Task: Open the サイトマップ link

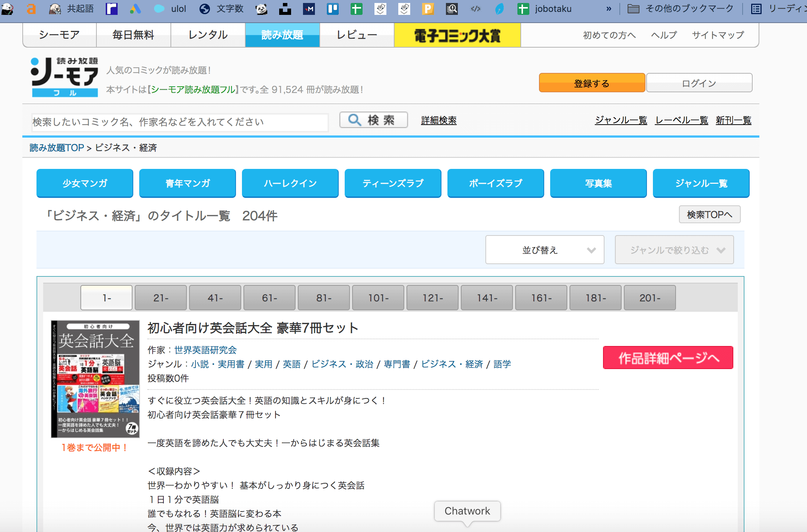Action: [718, 35]
